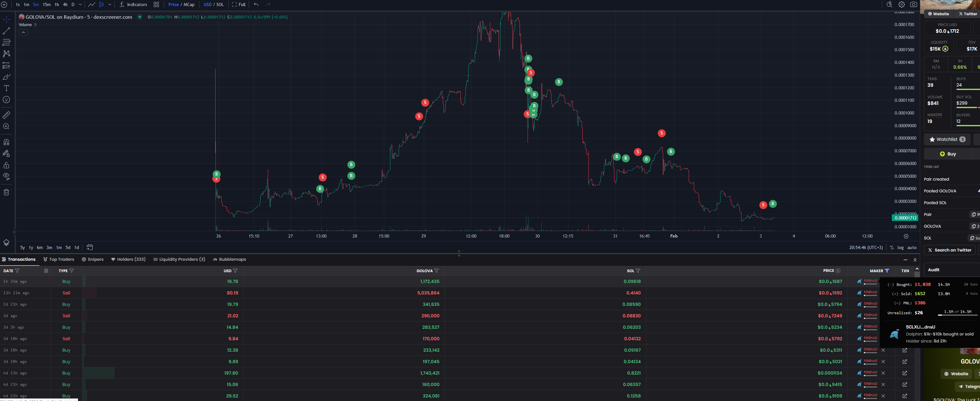Open the Indicators panel

133,4
